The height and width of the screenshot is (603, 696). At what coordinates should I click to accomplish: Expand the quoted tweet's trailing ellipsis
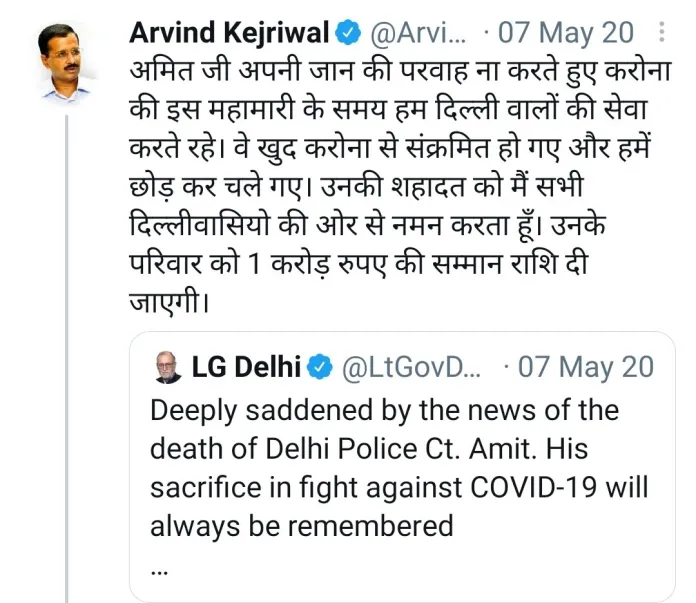click(x=159, y=566)
